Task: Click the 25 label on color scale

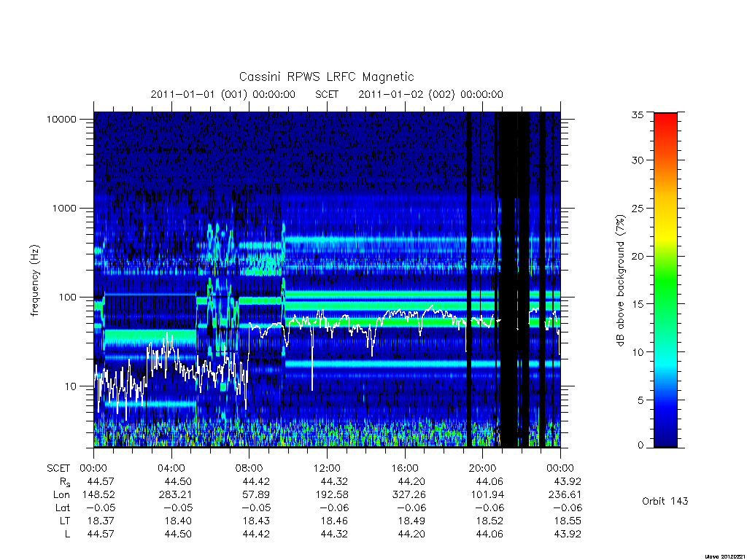Action: (638, 208)
